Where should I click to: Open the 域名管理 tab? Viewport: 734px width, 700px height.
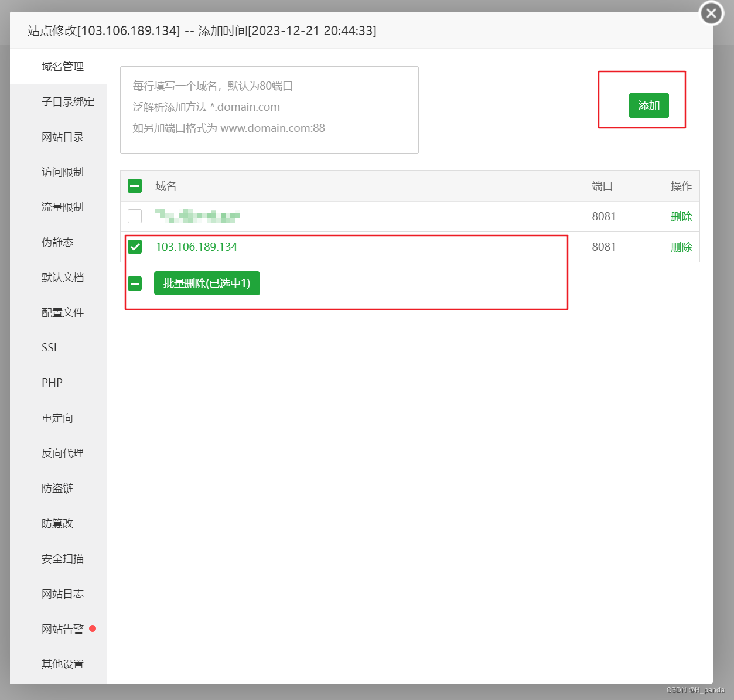click(58, 66)
